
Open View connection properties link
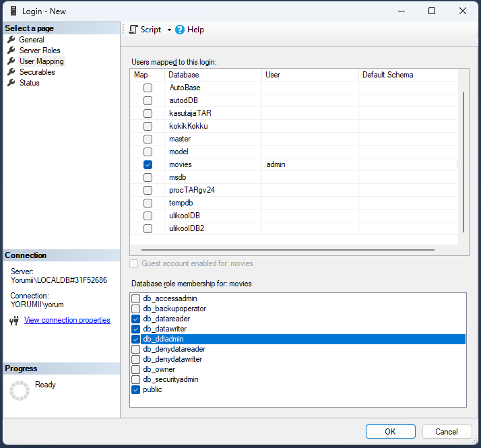[67, 320]
